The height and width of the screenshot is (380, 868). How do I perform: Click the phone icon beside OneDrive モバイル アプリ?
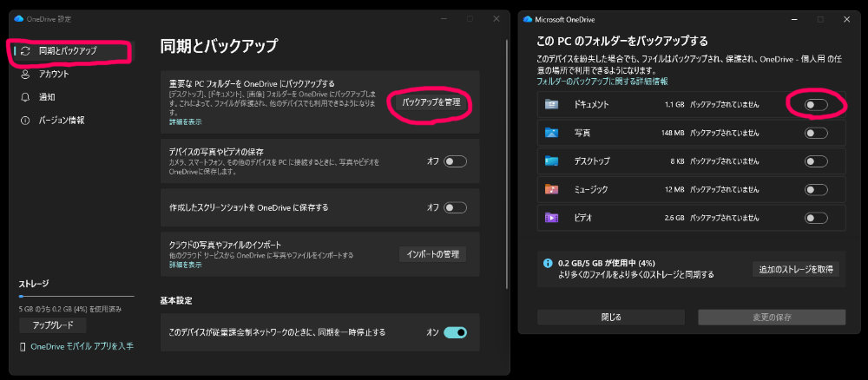coord(23,347)
